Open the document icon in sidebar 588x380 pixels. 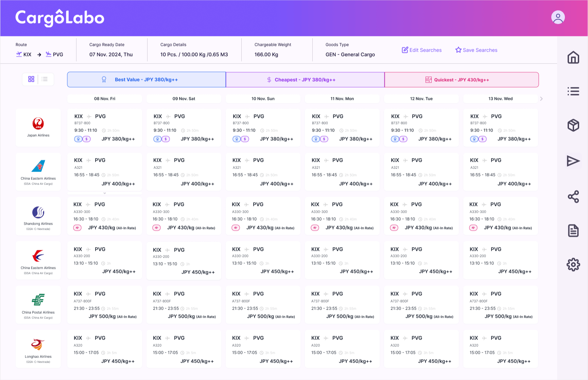pyautogui.click(x=573, y=230)
